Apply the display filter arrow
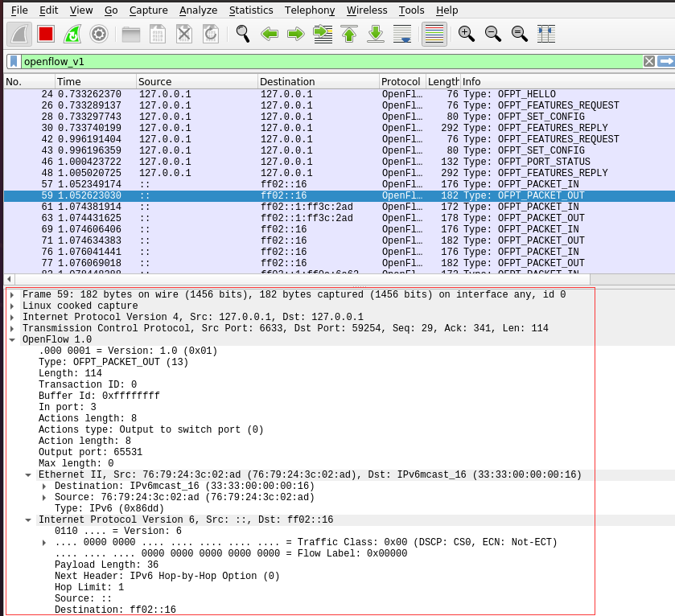 click(x=666, y=61)
